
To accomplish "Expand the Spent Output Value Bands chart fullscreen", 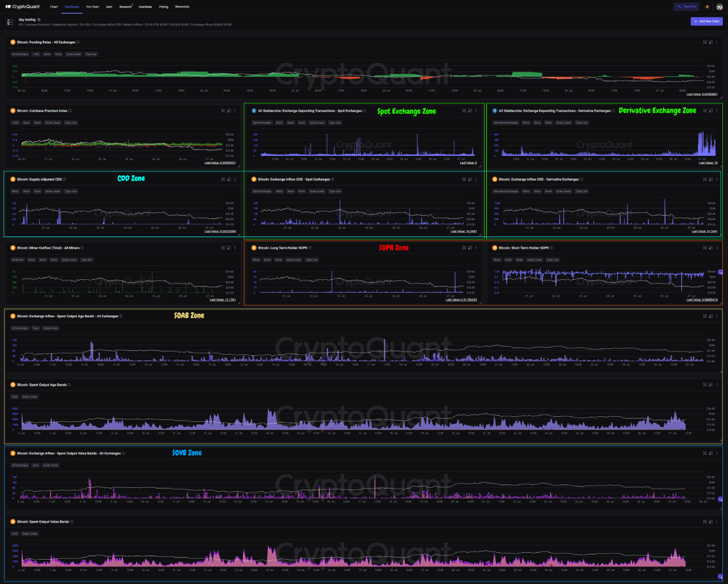I will click(705, 521).
